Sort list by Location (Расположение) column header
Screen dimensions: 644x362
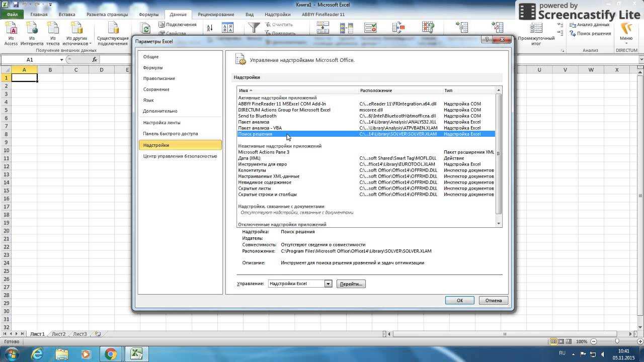click(400, 90)
